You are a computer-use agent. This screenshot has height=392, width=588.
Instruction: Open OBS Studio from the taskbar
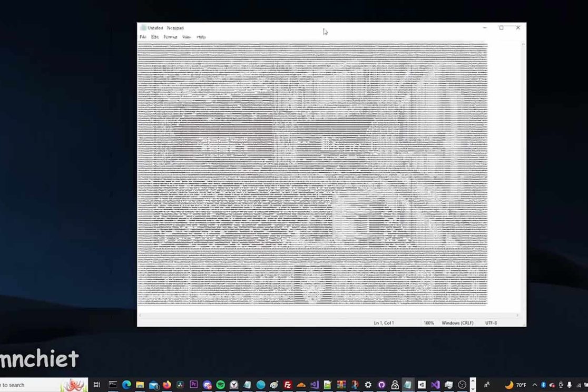click(x=462, y=385)
